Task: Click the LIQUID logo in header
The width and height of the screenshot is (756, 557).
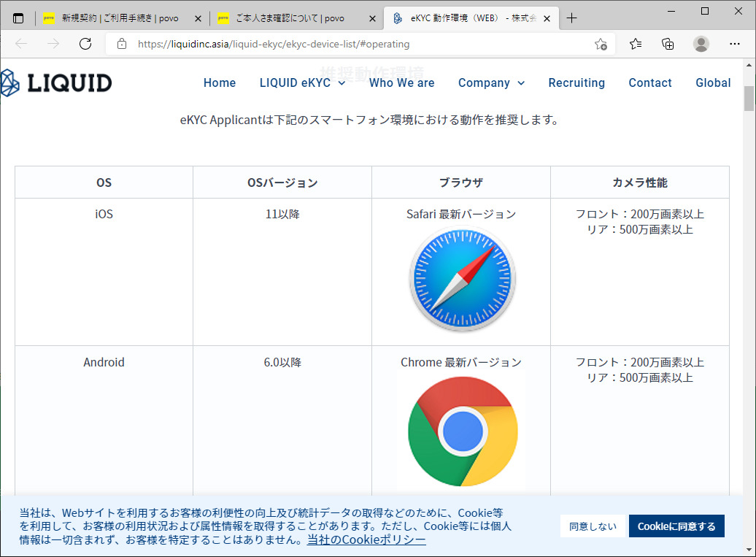Action: (x=57, y=82)
